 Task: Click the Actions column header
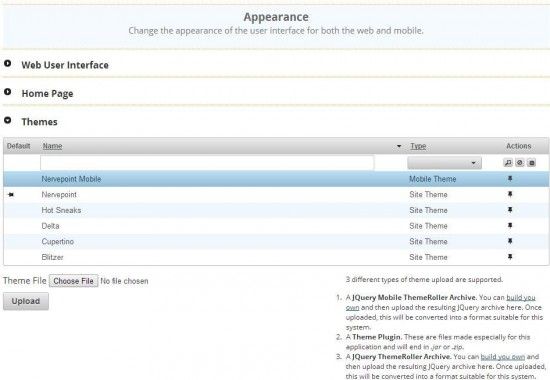(x=518, y=146)
